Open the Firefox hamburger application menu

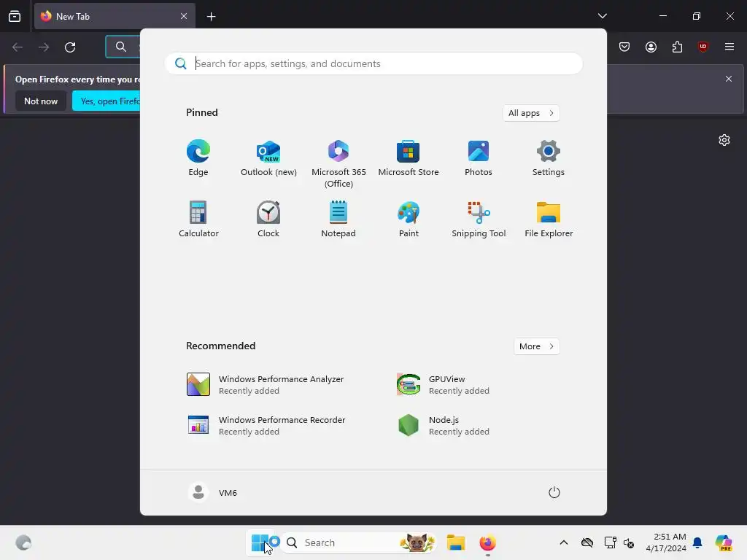(x=729, y=47)
